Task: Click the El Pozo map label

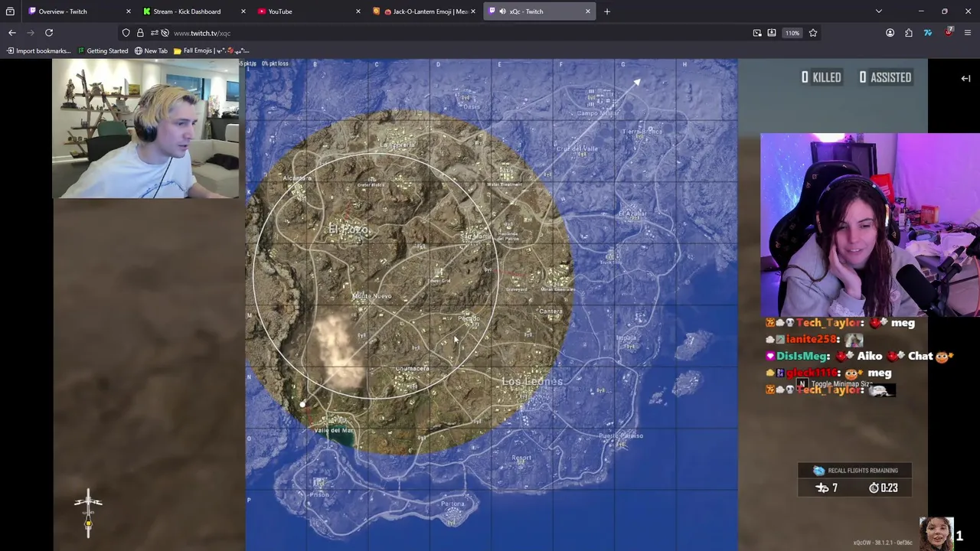Action: 349,229
